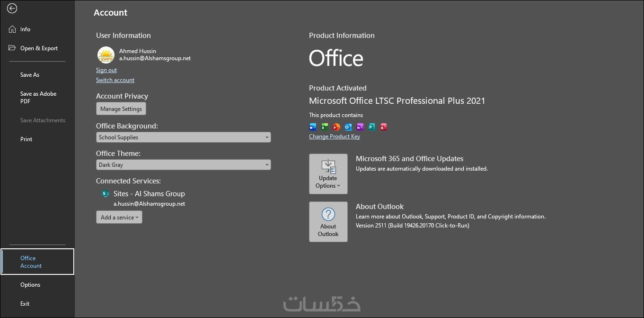Viewport: 644px width, 318px height.
Task: Click the user profile picture
Action: pos(106,55)
